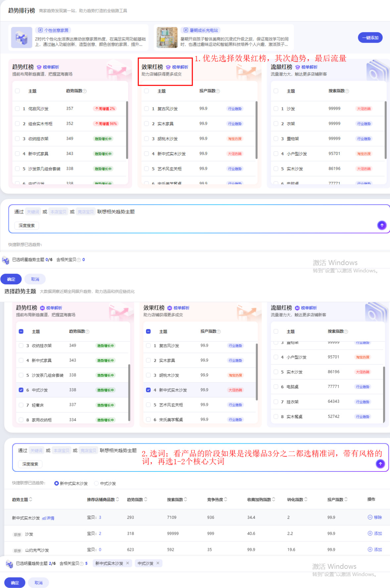The image size is (390, 588).
Task: Tick the 侘寂风沙发 checkbox
Action: pyautogui.click(x=18, y=108)
